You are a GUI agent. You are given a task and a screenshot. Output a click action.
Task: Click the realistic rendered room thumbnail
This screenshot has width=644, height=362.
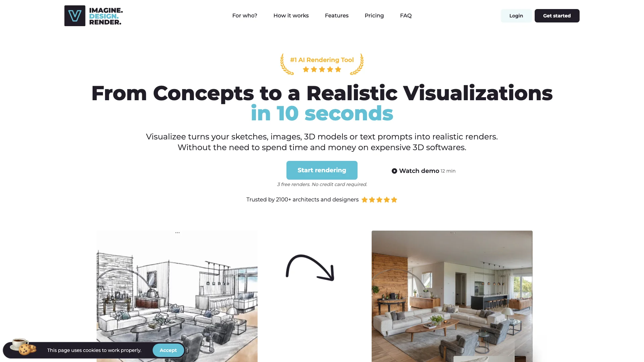(452, 296)
